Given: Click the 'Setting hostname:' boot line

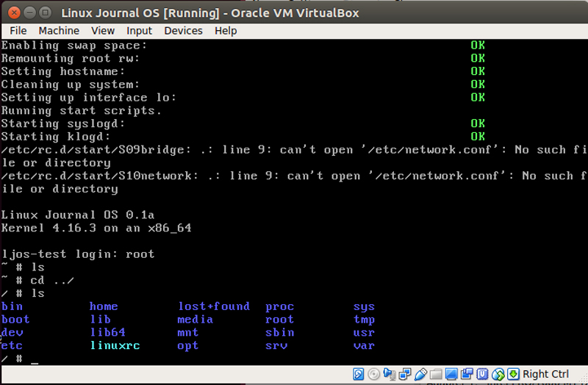Looking at the screenshot, I should coord(62,71).
